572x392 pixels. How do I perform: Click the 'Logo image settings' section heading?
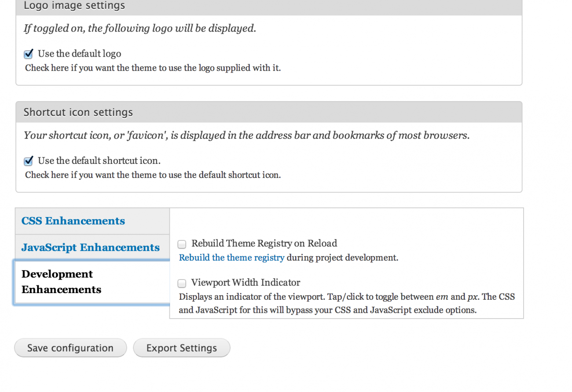(x=74, y=6)
